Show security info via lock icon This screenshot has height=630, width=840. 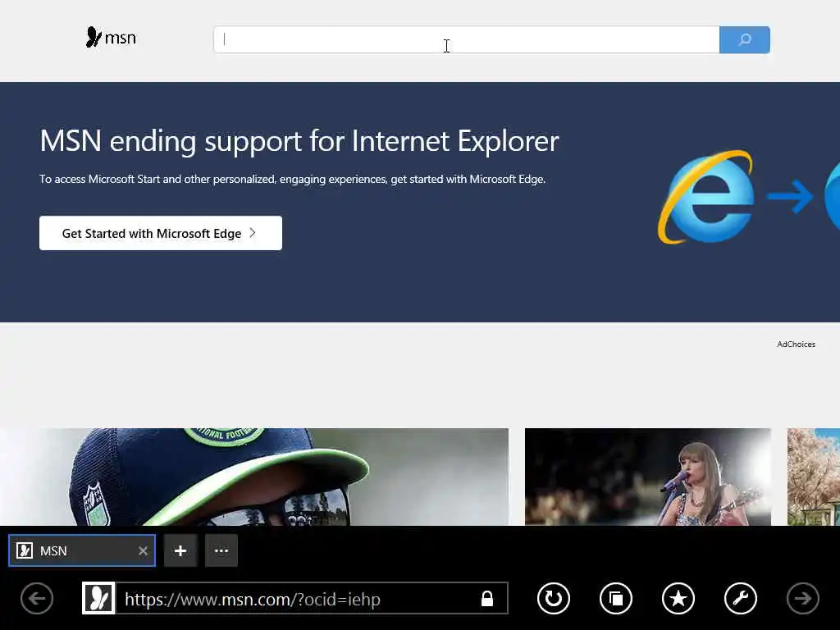[x=487, y=598]
